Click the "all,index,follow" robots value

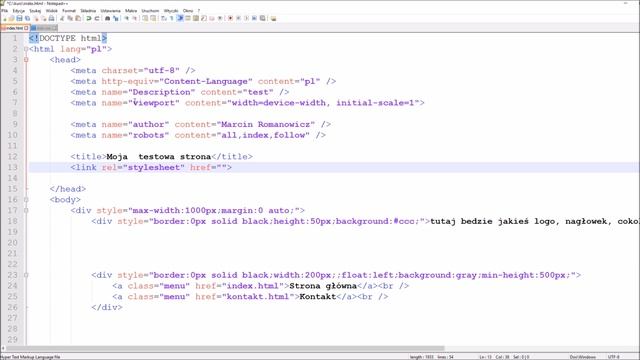(263, 135)
